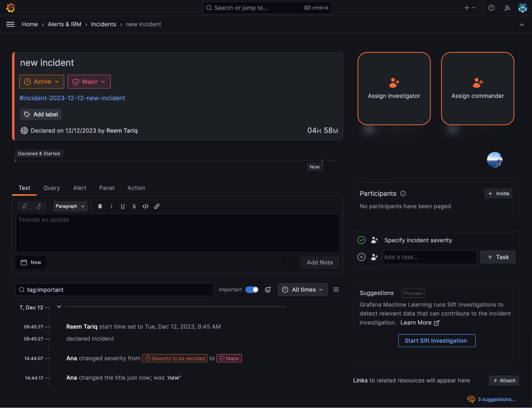Screen dimensions: 532x408
Task: Click the code formatting icon
Action: pyautogui.click(x=145, y=206)
